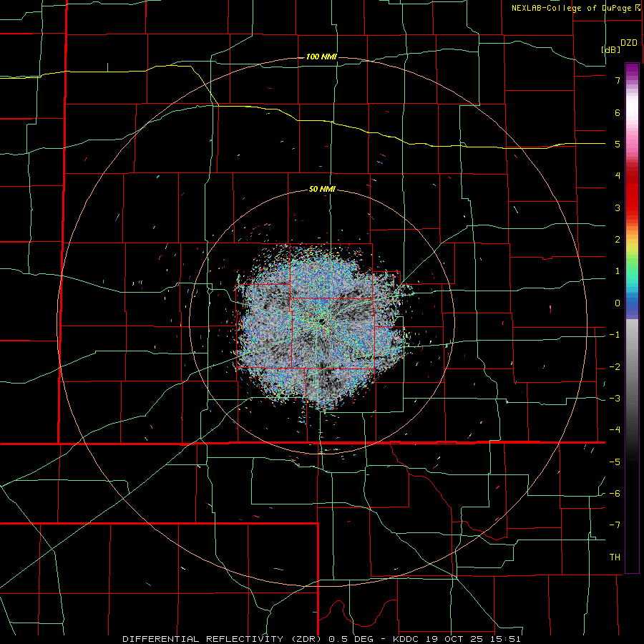Click the 100 NMI range ring label

321,57
